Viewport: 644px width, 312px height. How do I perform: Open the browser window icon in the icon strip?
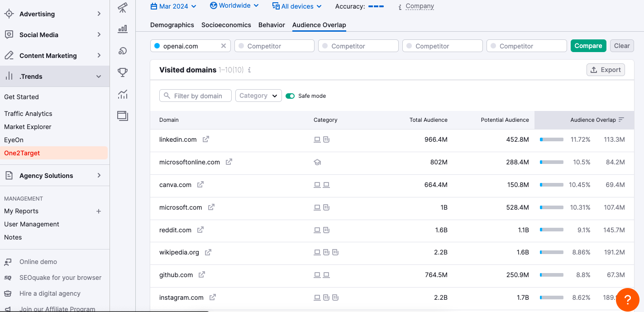(x=122, y=115)
